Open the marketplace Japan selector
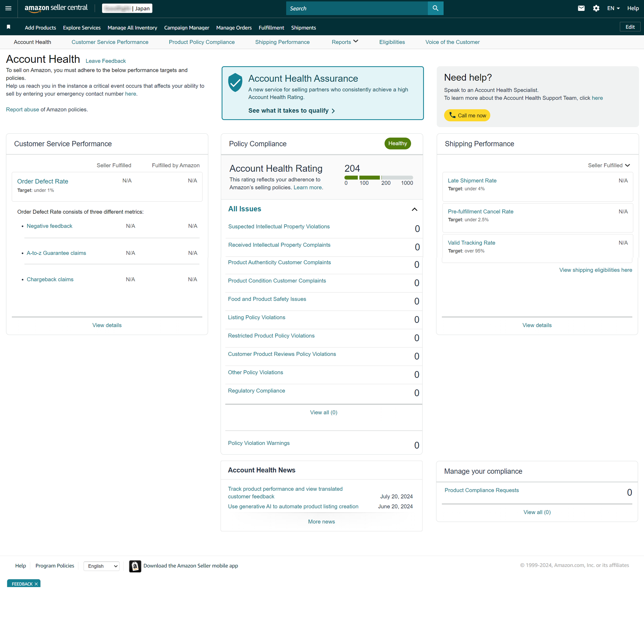644x644 pixels. click(x=127, y=8)
